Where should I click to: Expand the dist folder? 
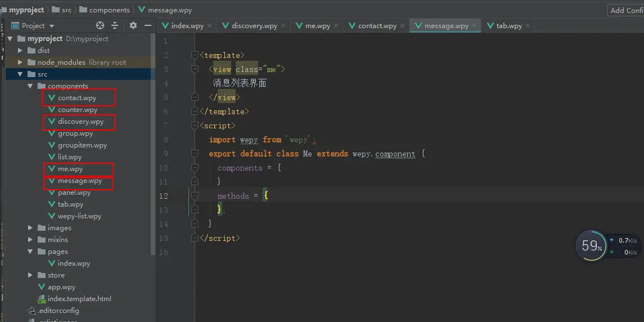click(x=20, y=51)
